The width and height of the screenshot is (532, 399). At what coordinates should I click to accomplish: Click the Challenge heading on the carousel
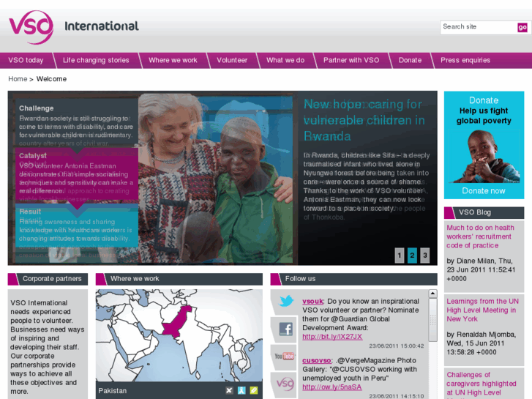click(x=37, y=108)
